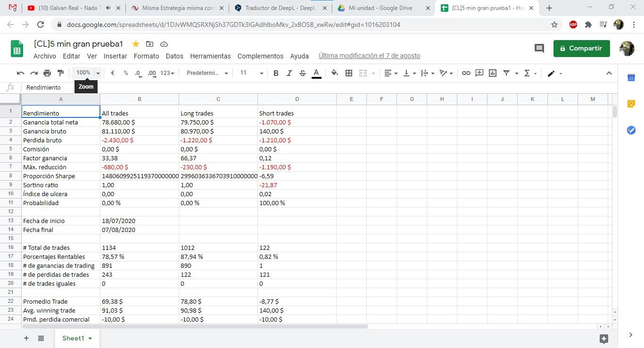The image size is (644, 348).
Task: Open the Formato menu
Action: [147, 56]
